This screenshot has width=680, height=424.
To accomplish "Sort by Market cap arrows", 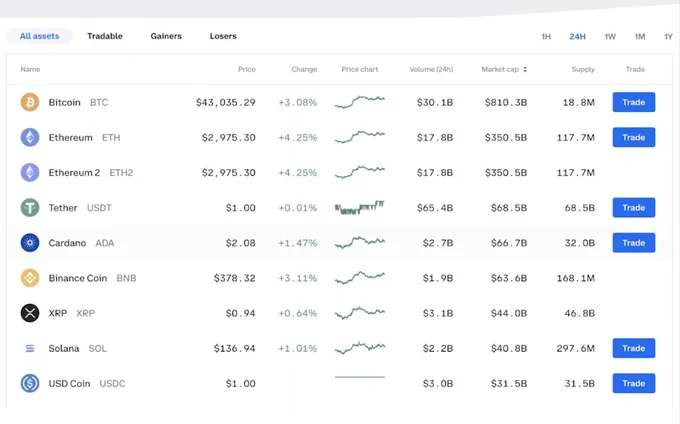I will [x=525, y=69].
